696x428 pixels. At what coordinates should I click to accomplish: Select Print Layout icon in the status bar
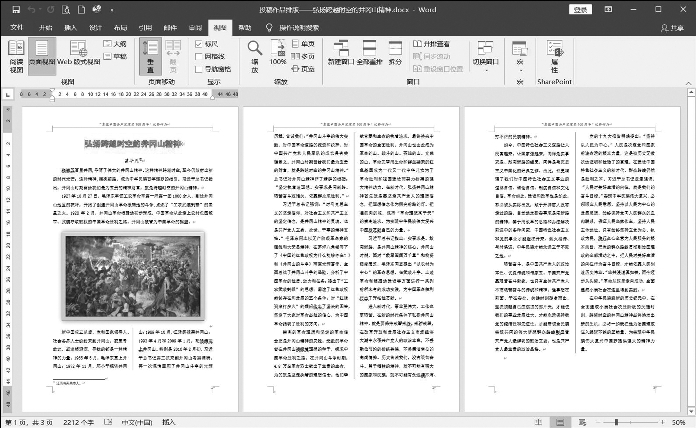[560, 422]
